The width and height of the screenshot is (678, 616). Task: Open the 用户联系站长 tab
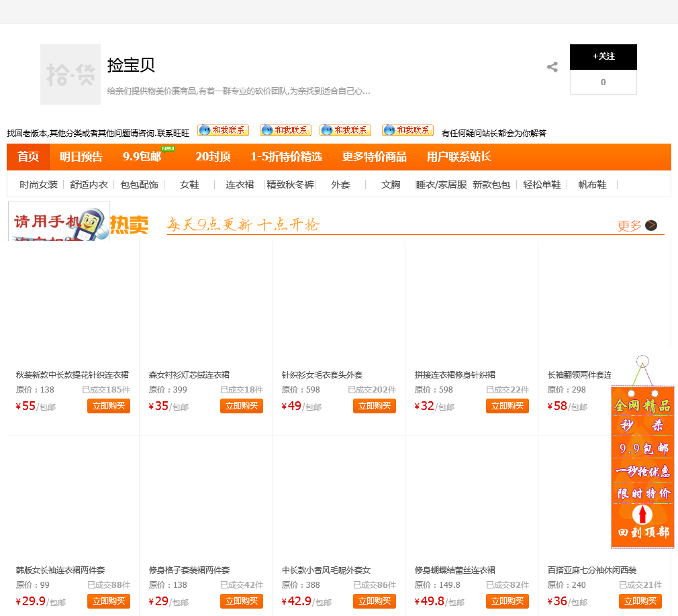tap(458, 157)
